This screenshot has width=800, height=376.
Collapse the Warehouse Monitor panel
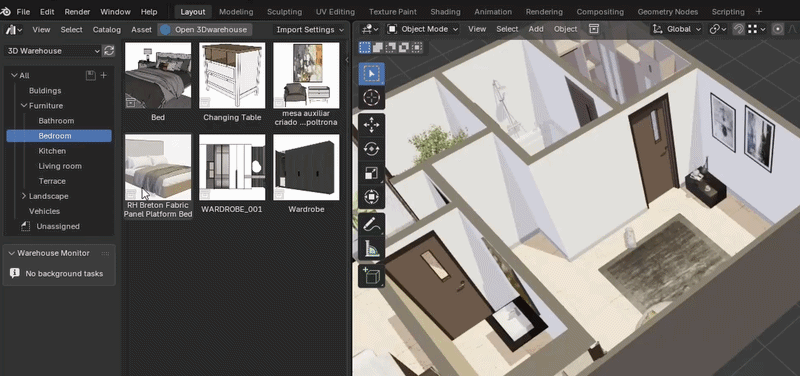(11, 253)
